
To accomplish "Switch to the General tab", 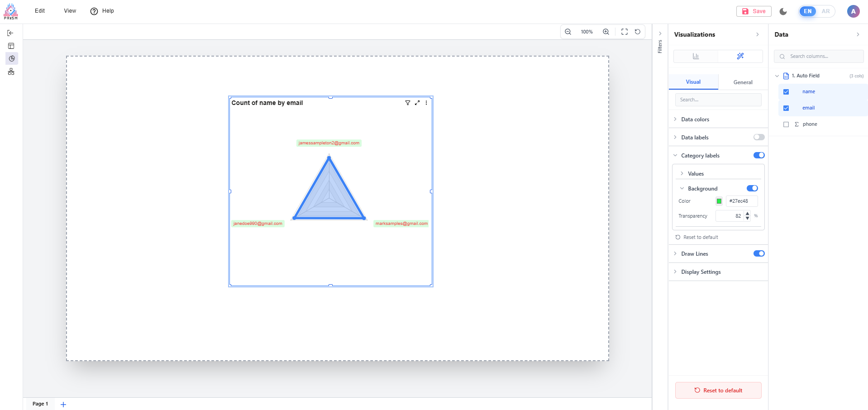I will tap(743, 82).
